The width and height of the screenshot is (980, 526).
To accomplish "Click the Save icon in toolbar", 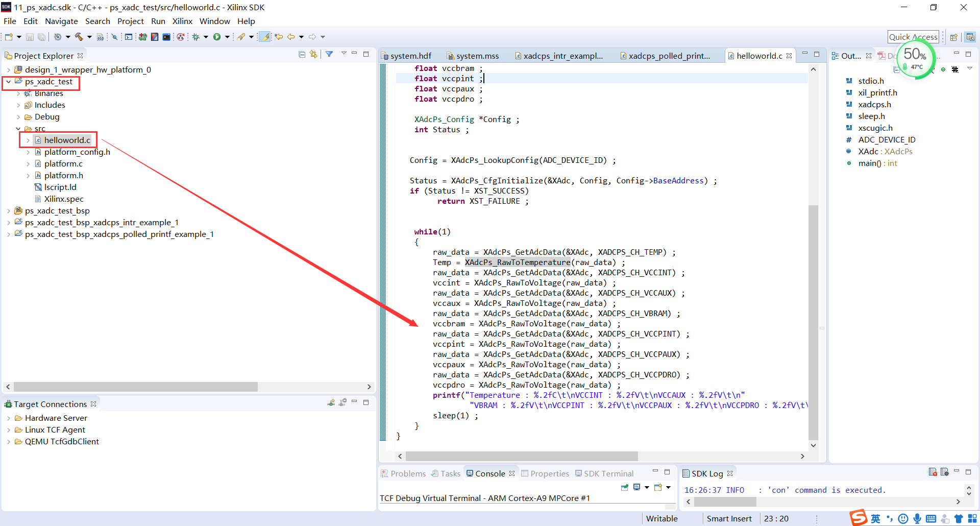I will click(30, 37).
